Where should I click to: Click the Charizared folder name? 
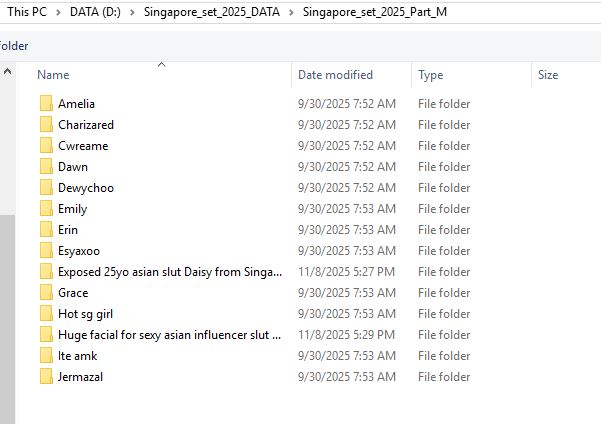86,125
